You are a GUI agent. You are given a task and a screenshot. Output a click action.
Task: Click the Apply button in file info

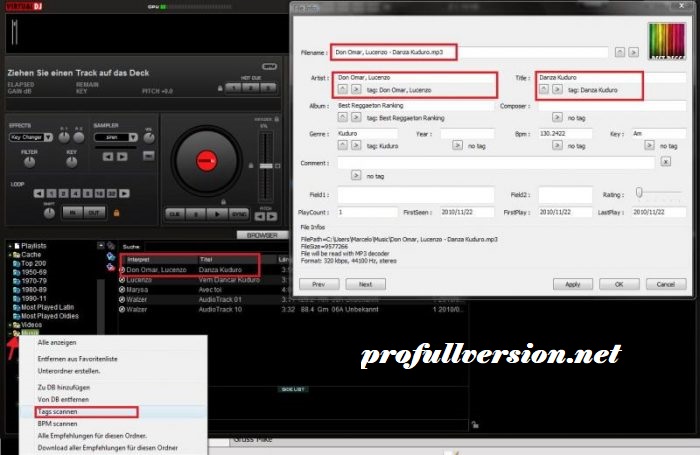pos(573,284)
